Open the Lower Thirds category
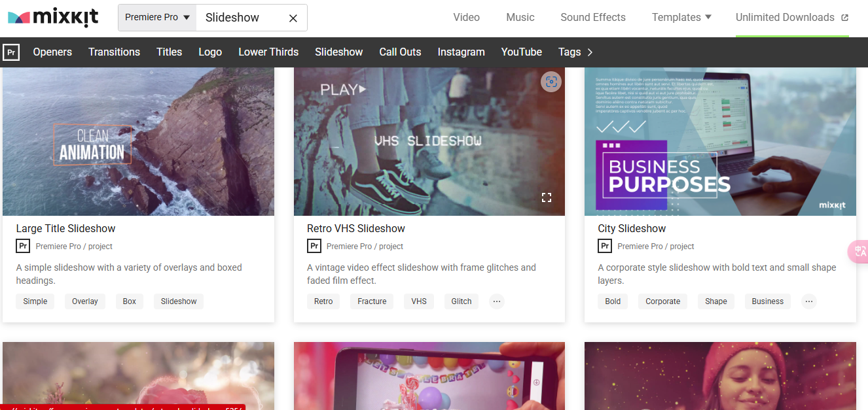This screenshot has height=410, width=868. pyautogui.click(x=268, y=52)
